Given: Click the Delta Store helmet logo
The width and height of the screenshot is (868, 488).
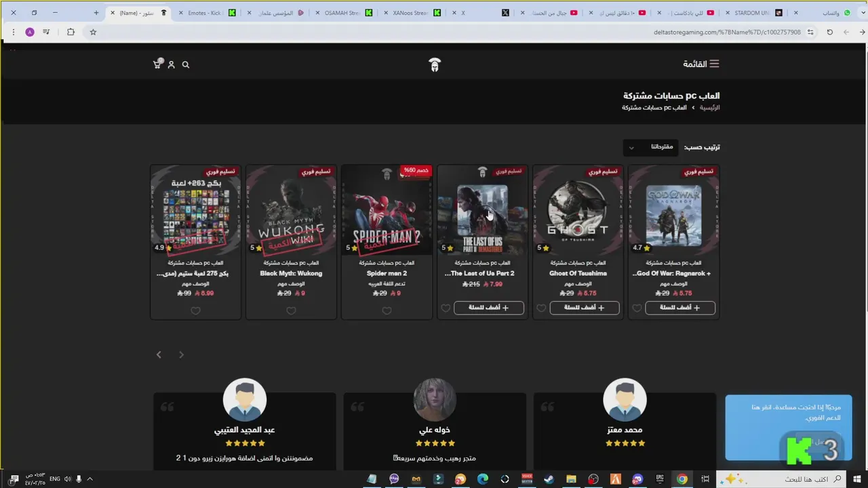Looking at the screenshot, I should pos(435,64).
